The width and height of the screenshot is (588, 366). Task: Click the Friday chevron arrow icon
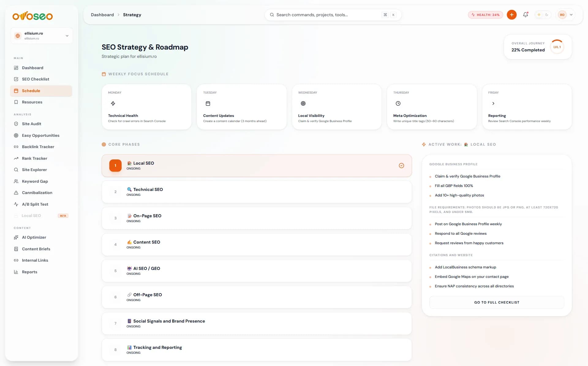pos(493,103)
